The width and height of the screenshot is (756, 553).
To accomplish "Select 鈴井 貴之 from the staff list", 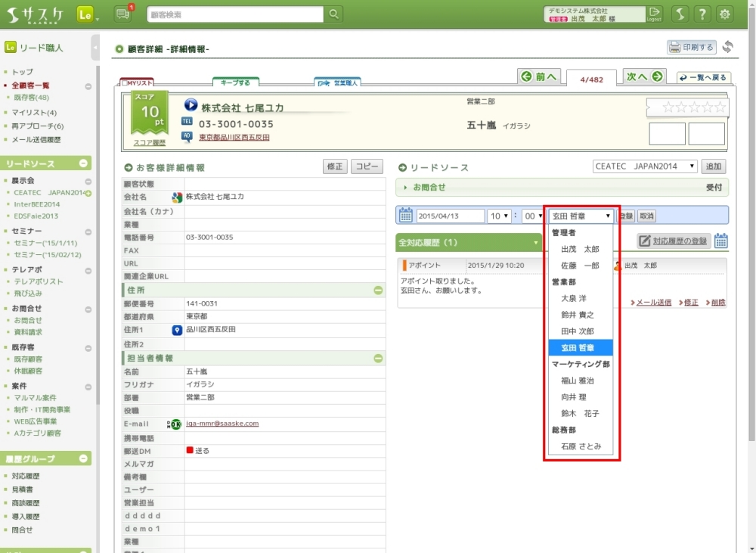I will click(x=578, y=315).
